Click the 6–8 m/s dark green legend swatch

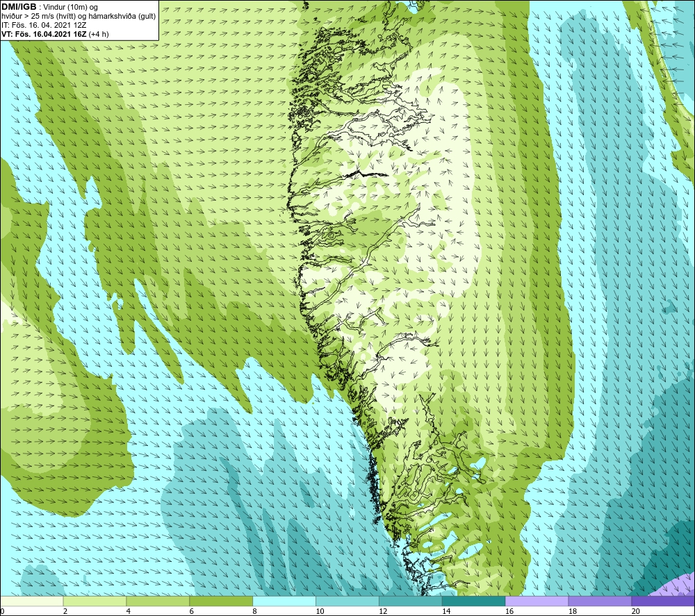pos(221,601)
